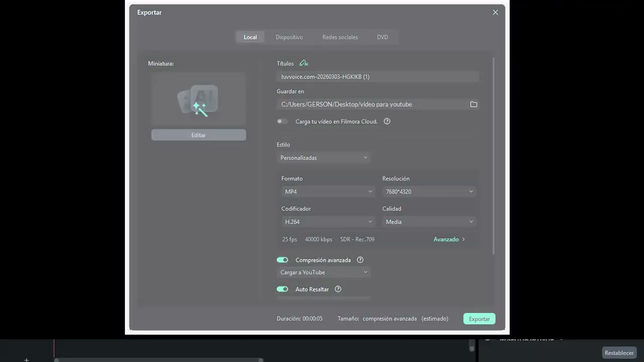The width and height of the screenshot is (644, 362).
Task: Click the Títulos name input field
Action: point(378,76)
